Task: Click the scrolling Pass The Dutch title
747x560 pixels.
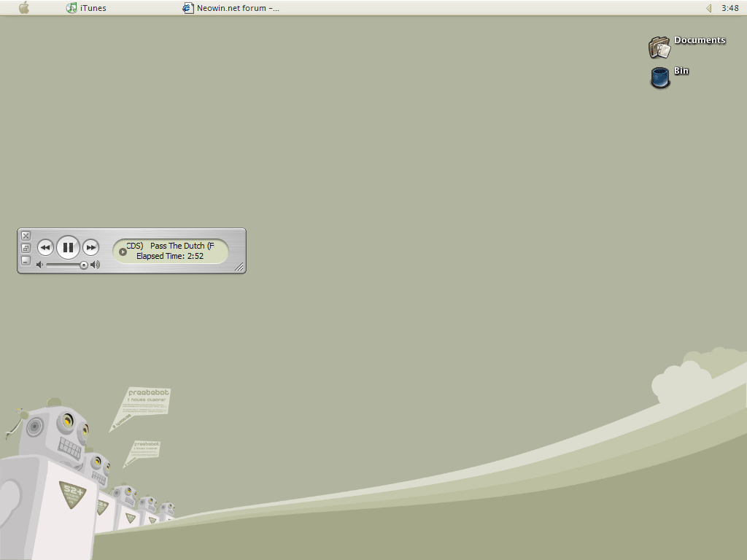Action: [171, 246]
